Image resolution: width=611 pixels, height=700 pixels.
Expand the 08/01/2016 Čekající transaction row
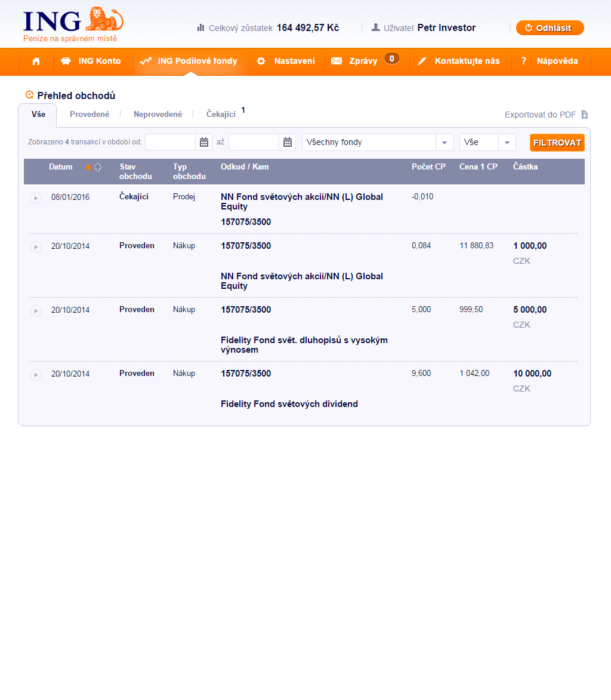click(x=36, y=198)
